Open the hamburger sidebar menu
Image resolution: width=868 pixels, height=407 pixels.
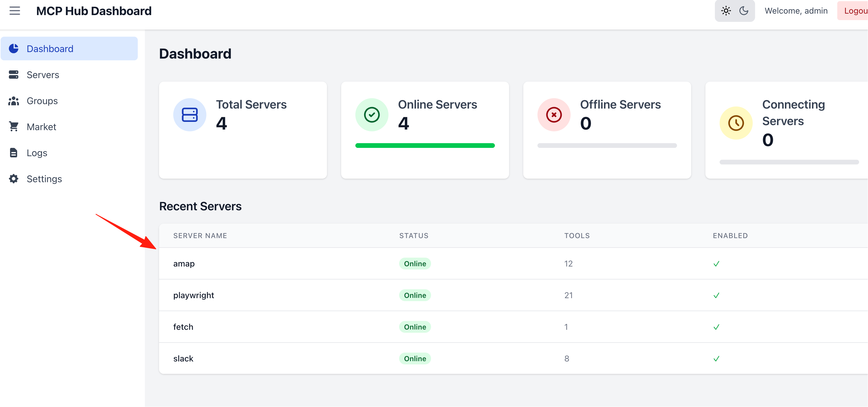coord(14,11)
